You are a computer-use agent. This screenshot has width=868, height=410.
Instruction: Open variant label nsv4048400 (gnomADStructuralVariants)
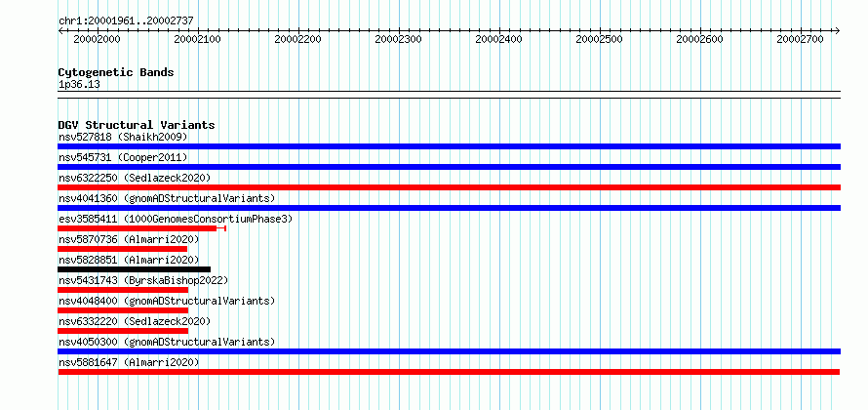point(167,301)
